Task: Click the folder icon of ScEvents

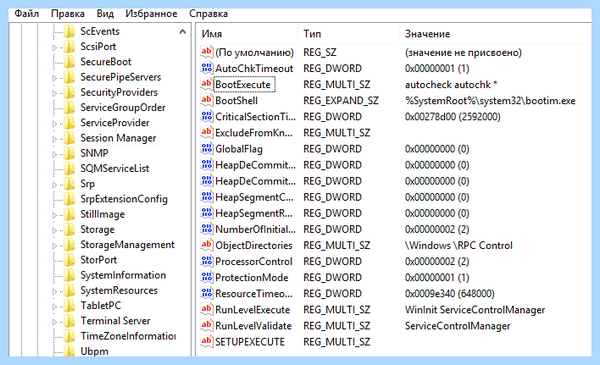Action: coord(69,31)
